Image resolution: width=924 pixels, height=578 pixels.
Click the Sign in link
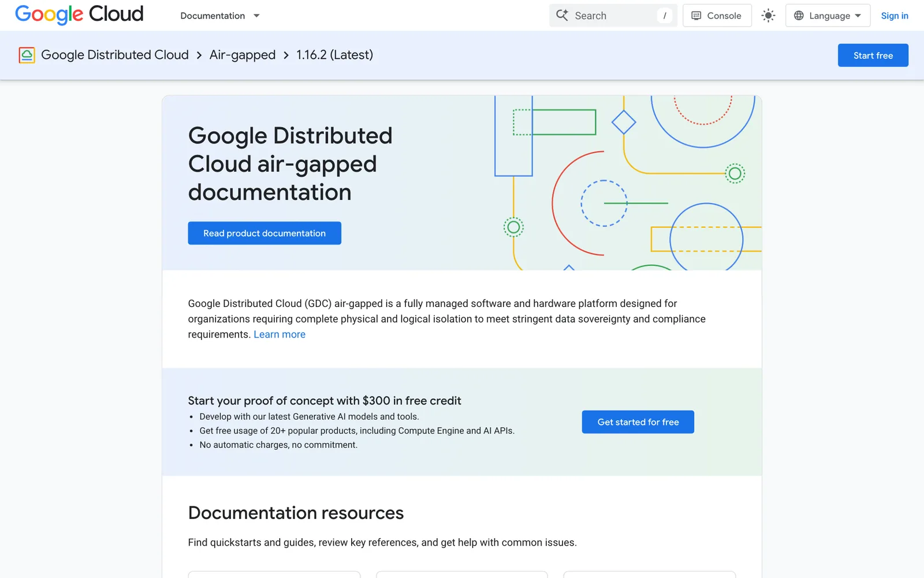point(895,16)
